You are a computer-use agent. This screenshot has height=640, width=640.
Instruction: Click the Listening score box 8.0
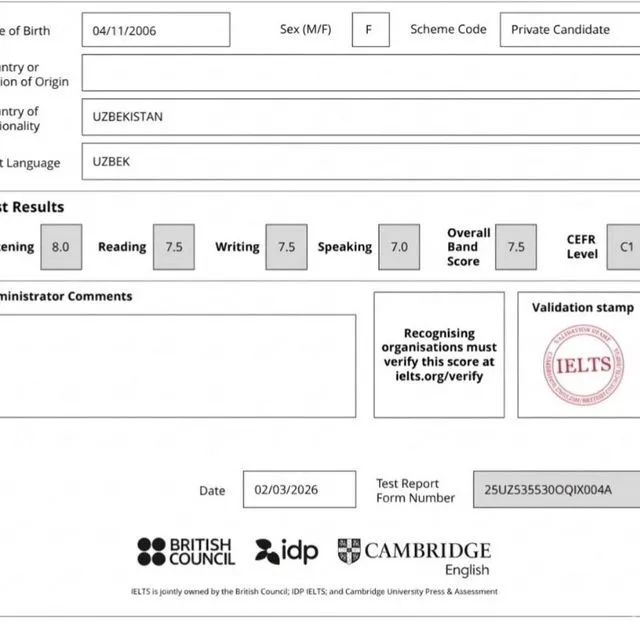pos(61,247)
